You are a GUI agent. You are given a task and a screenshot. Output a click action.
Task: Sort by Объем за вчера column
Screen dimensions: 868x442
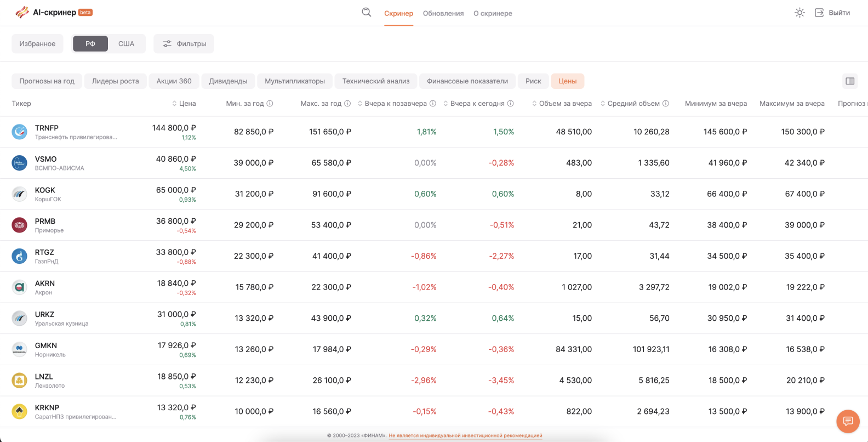click(562, 104)
